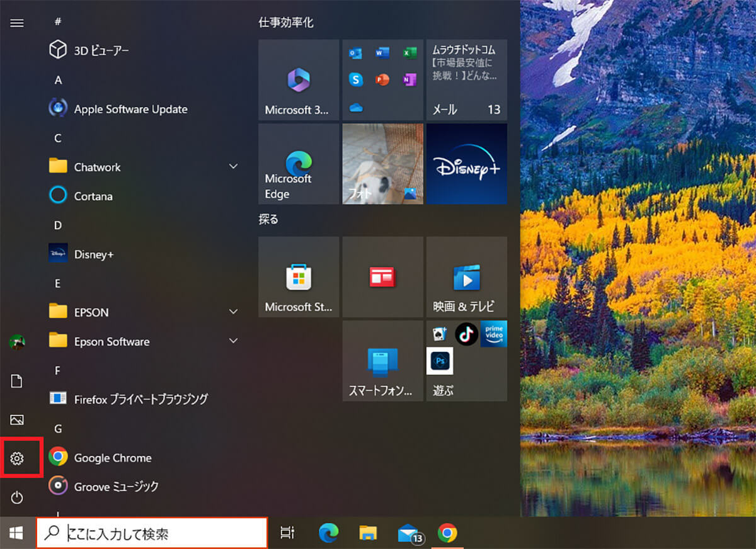Screen dimensions: 756x549
Task: Open Task View from the taskbar
Action: point(287,534)
